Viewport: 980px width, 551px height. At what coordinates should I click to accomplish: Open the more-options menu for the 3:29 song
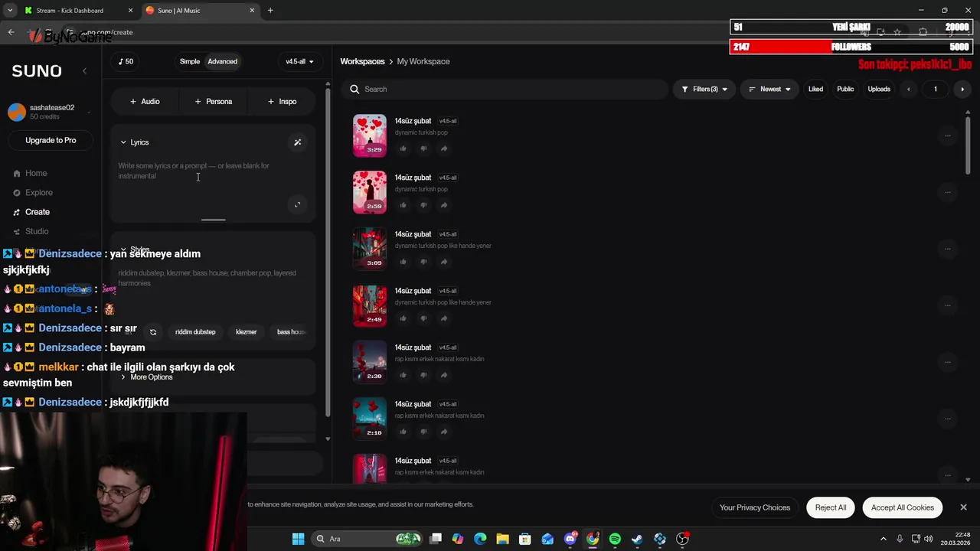coord(947,135)
